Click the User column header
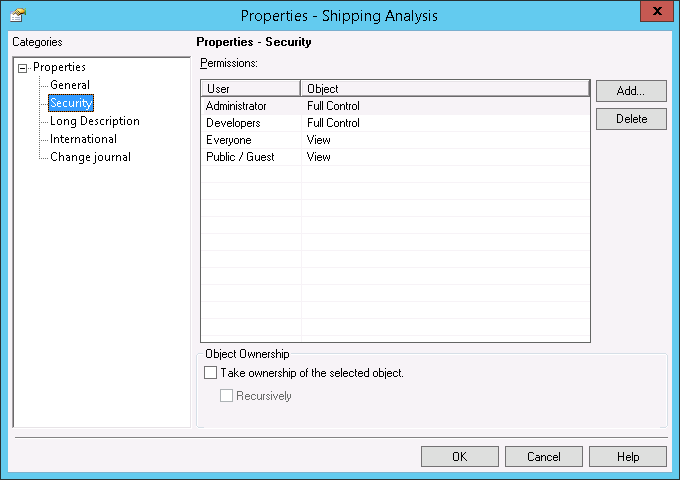The height and width of the screenshot is (480, 680). pyautogui.click(x=251, y=88)
